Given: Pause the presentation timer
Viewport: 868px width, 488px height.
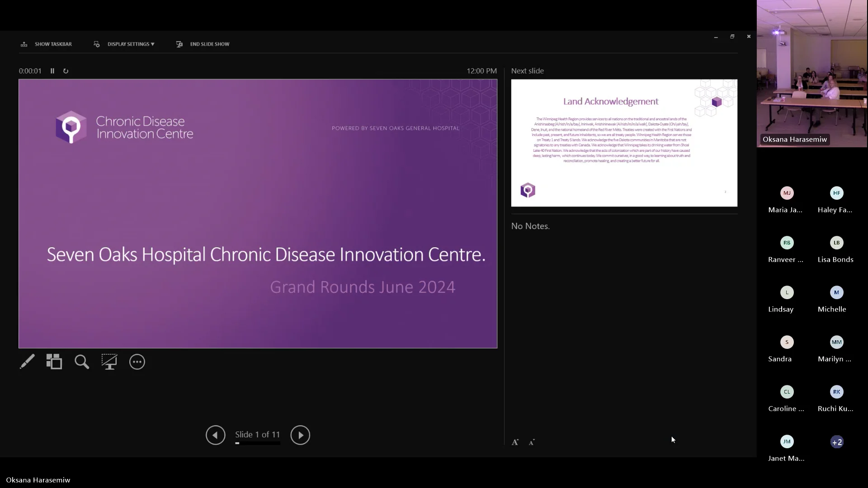Looking at the screenshot, I should click(x=52, y=70).
